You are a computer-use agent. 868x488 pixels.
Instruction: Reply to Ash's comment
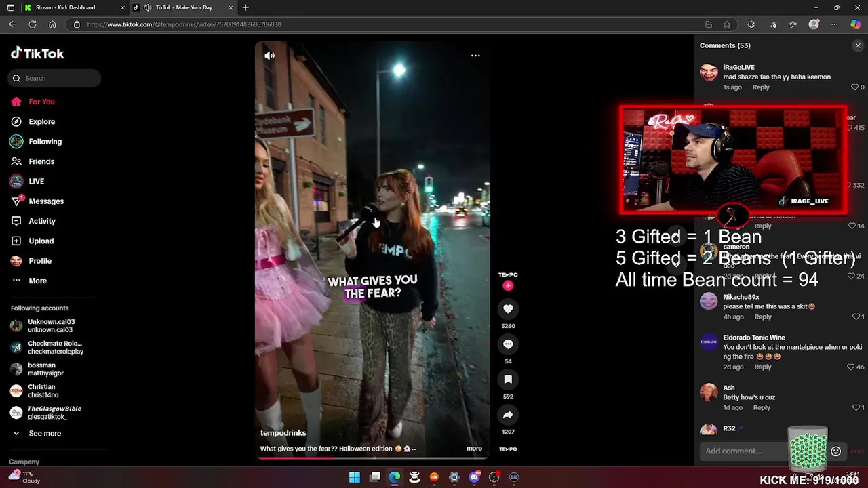[762, 407]
